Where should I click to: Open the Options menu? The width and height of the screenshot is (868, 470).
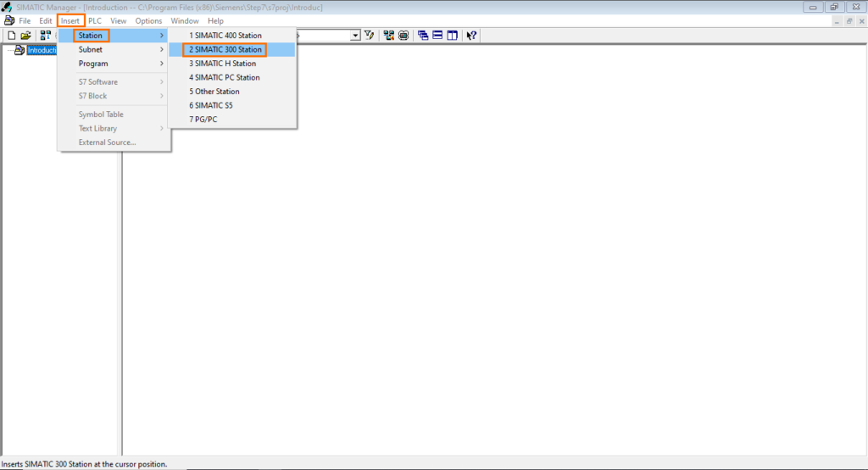click(x=148, y=20)
